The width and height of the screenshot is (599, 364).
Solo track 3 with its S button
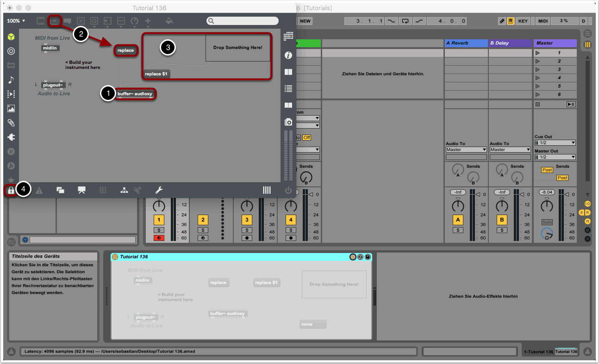(247, 230)
